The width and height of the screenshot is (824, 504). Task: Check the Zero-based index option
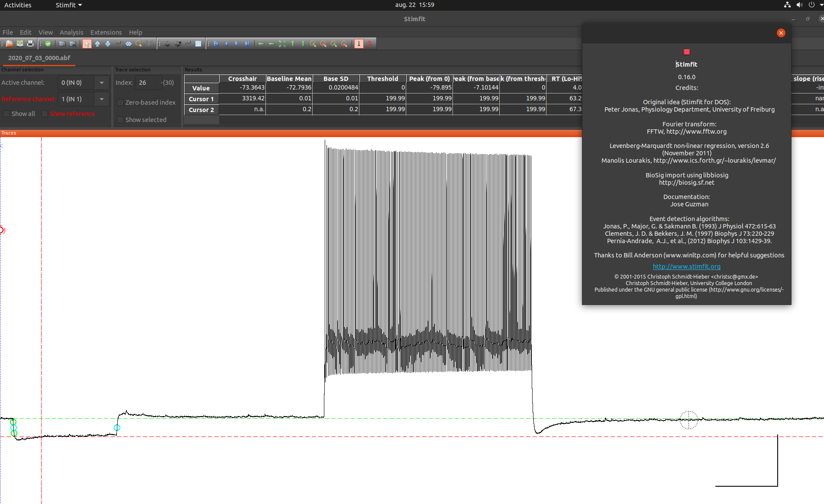pos(120,102)
